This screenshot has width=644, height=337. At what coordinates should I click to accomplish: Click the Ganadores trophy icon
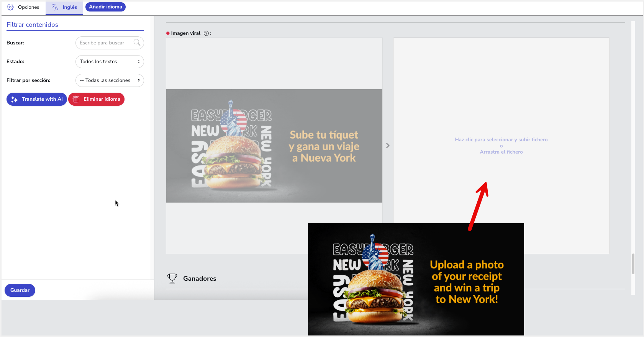click(x=172, y=278)
